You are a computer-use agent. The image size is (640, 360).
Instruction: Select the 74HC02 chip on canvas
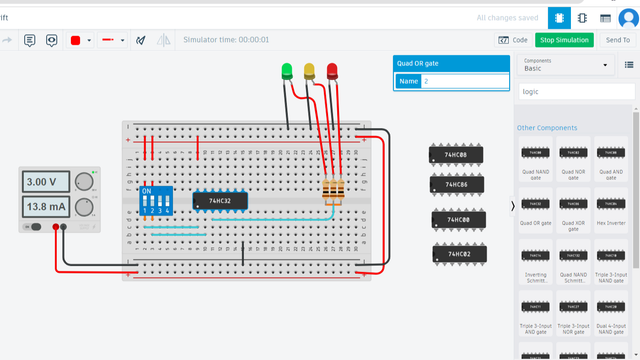[x=460, y=254]
